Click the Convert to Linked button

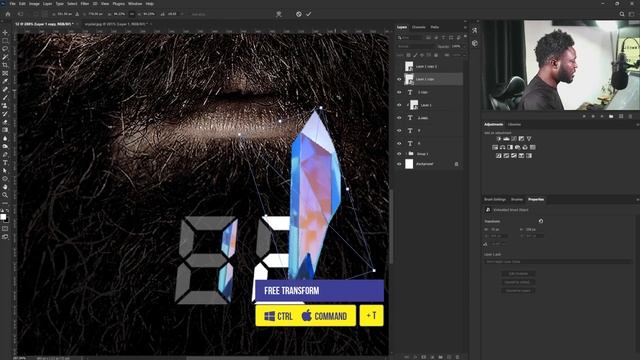pos(518,282)
